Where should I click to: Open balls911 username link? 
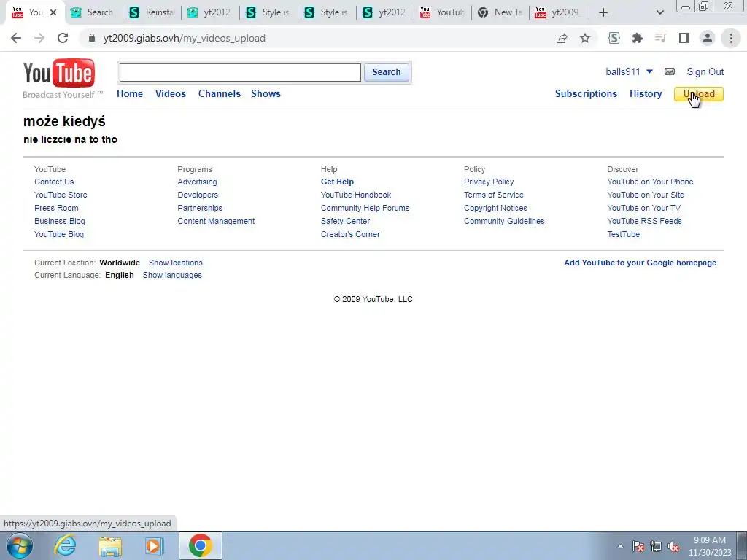[x=623, y=72]
